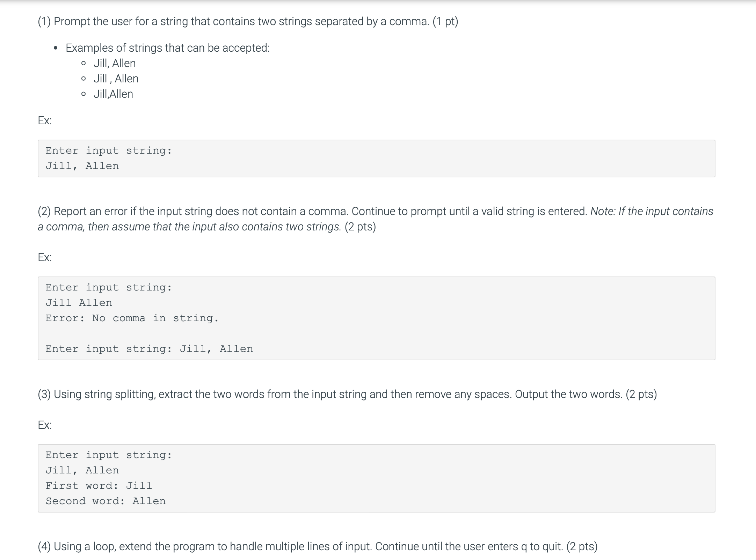Screen dimensions: 756x560
Task: Click the step (3) string splitting instruction
Action: tap(347, 394)
